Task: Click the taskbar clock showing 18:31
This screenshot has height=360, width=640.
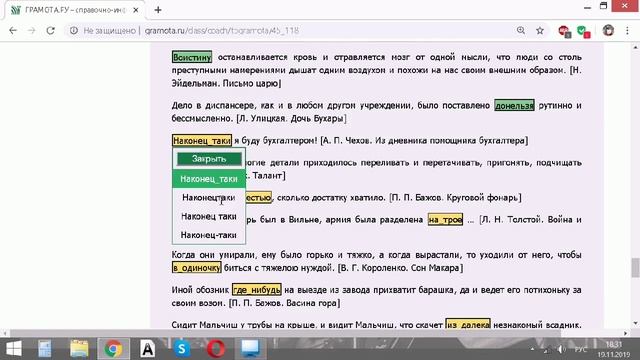Action: tap(613, 349)
